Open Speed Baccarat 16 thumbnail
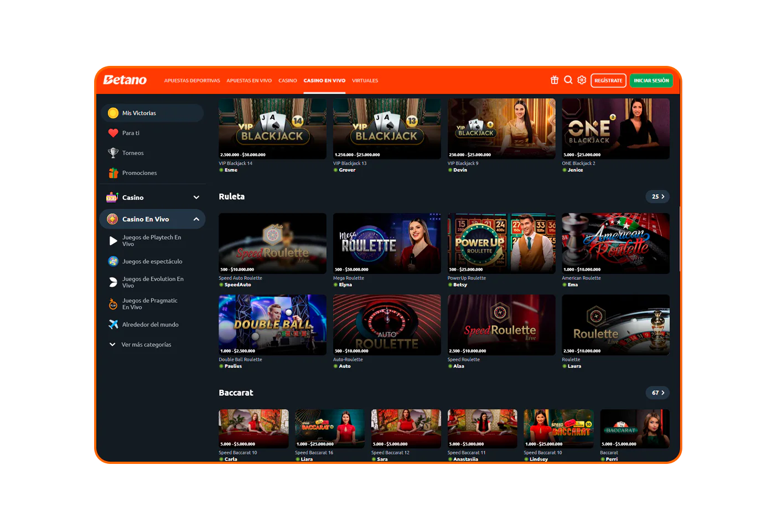777x532 pixels. tap(330, 428)
